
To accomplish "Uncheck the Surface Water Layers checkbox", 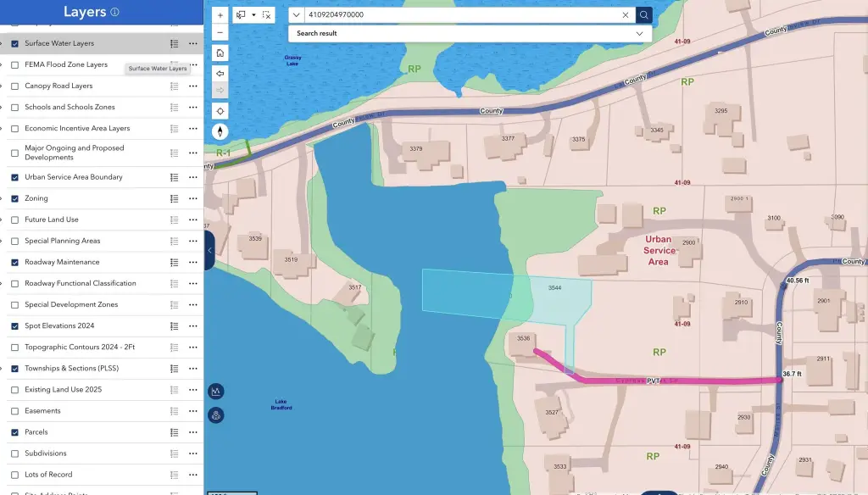I will coord(15,43).
